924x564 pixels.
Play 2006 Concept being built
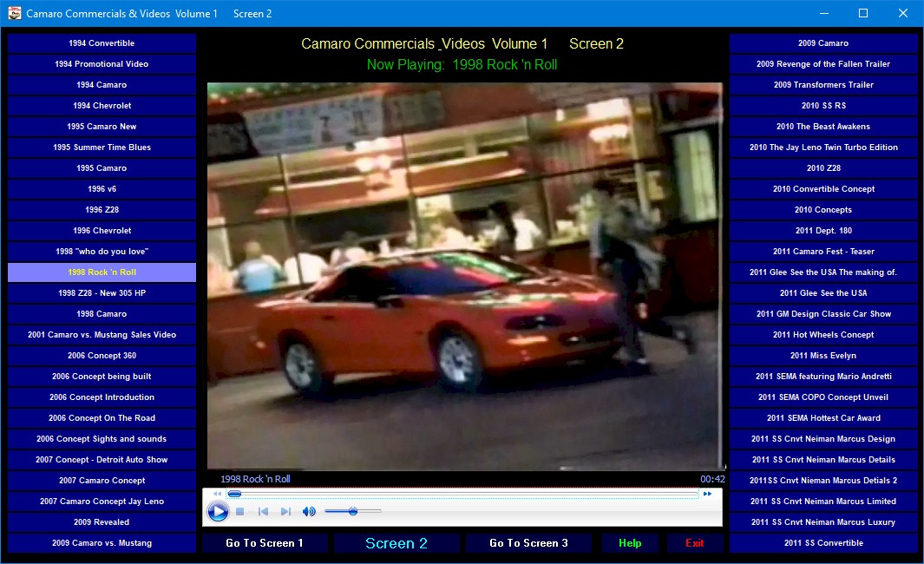102,376
